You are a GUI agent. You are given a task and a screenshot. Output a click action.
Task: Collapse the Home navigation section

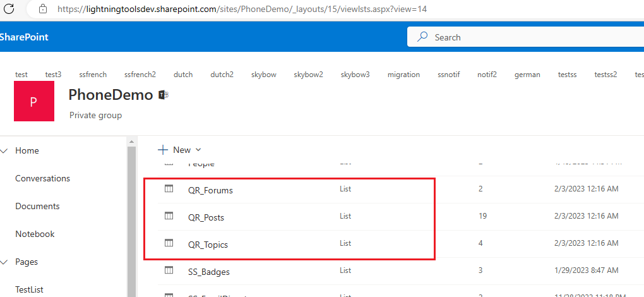5,150
